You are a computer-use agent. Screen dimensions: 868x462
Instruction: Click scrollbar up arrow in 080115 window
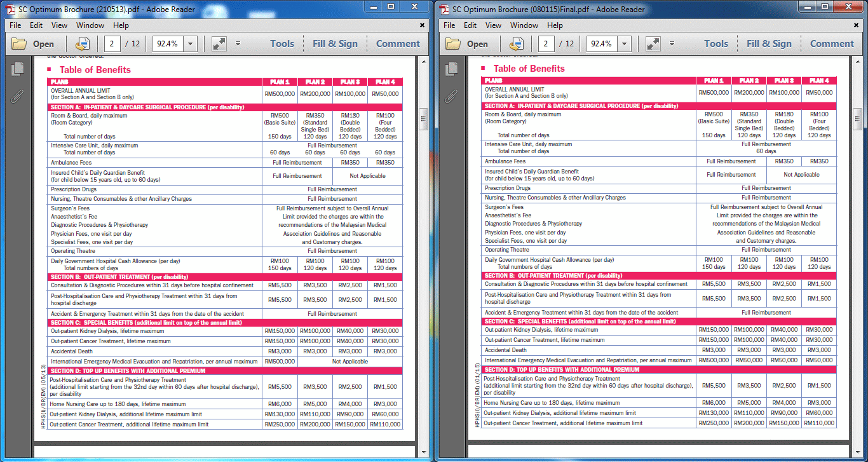(x=857, y=62)
